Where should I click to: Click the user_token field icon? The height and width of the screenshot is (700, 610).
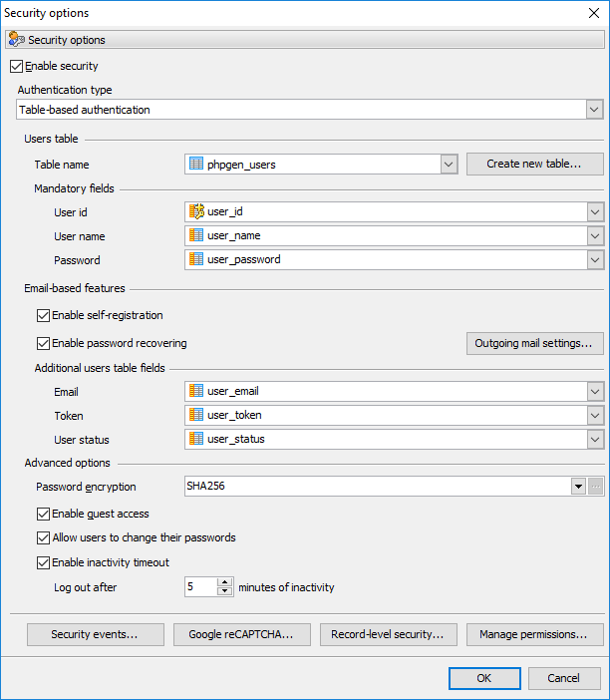coord(196,415)
